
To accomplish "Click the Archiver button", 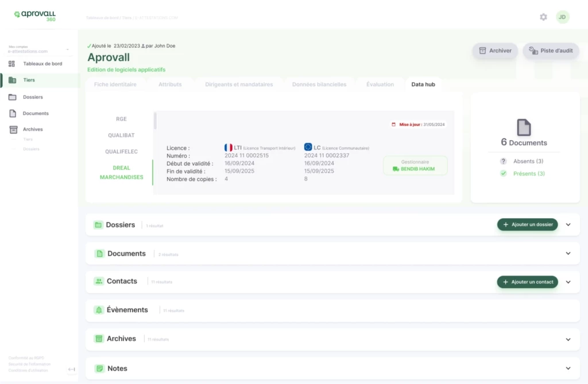I will tap(495, 51).
